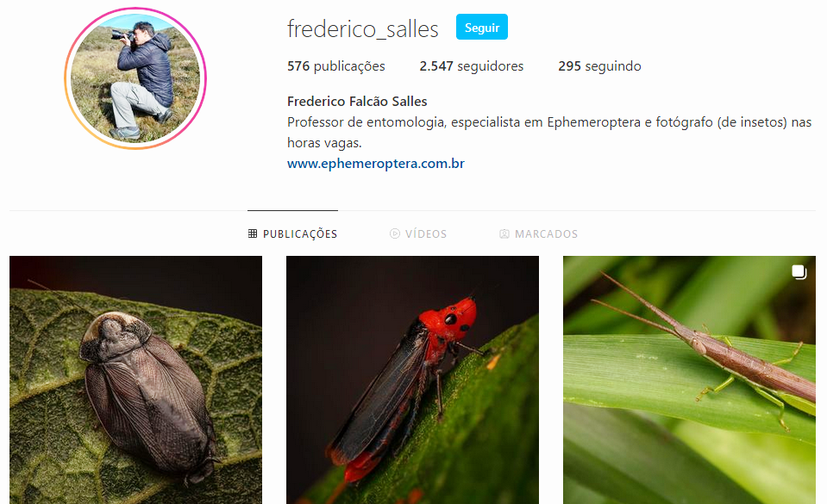Open the 295 seguindo list
The height and width of the screenshot is (504, 827).
[599, 65]
